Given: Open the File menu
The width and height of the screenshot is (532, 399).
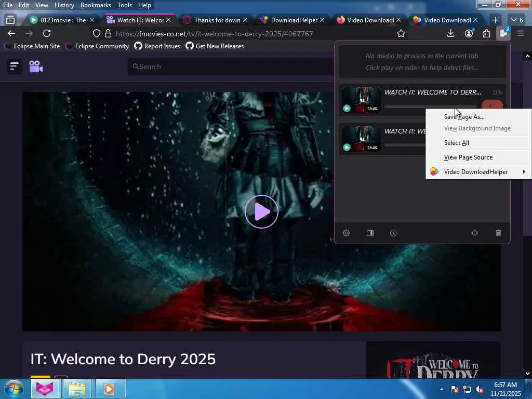Looking at the screenshot, I should (x=8, y=5).
